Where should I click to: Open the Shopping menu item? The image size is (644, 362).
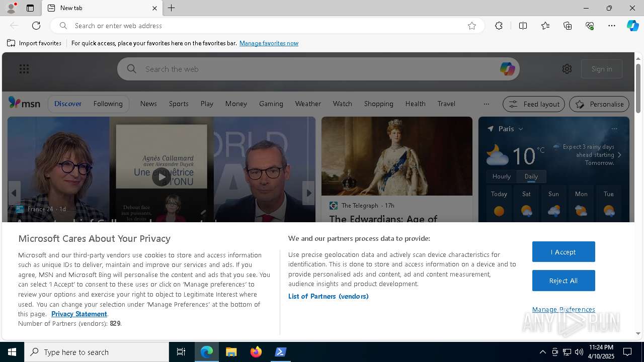(x=378, y=104)
